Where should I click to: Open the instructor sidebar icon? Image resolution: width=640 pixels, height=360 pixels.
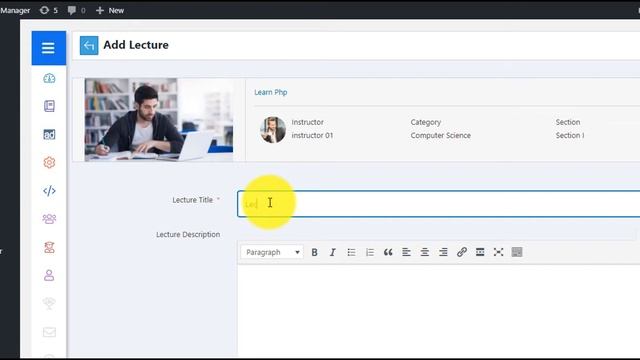(x=49, y=247)
